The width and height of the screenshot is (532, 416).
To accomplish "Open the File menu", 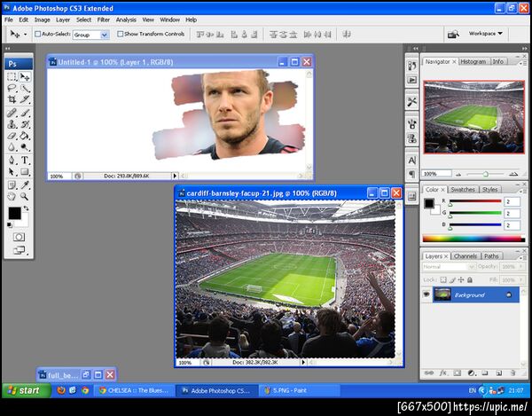I will pos(9,20).
